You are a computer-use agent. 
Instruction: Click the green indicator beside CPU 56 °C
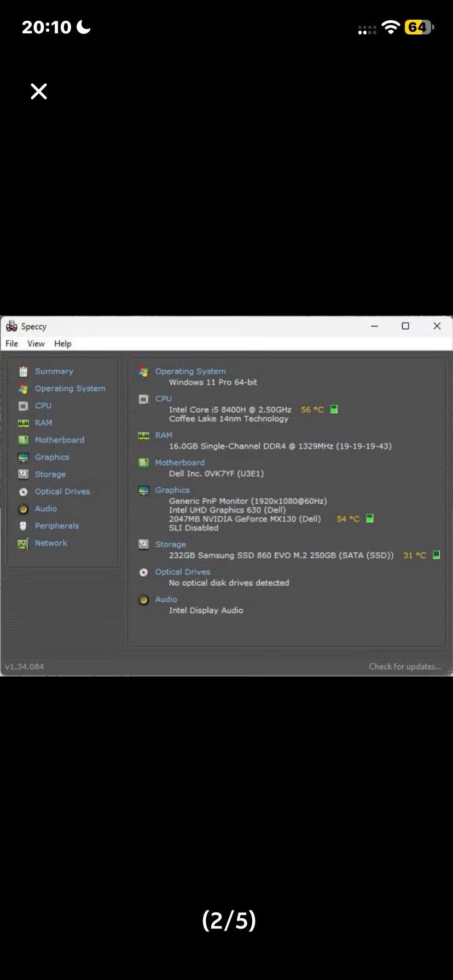(x=334, y=409)
